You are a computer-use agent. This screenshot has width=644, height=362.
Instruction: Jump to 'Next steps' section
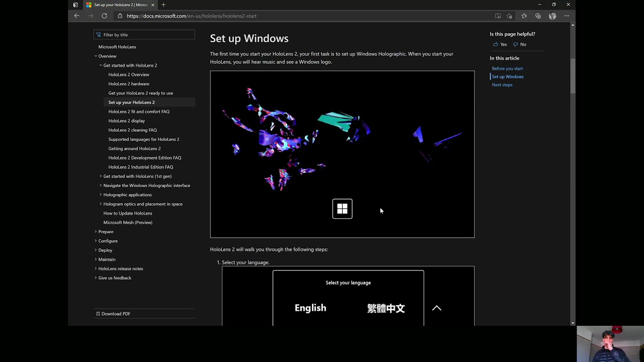(x=502, y=84)
